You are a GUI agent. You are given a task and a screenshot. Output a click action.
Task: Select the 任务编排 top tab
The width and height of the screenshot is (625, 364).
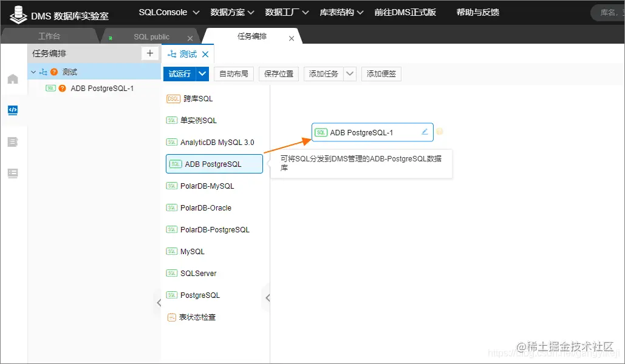click(252, 36)
